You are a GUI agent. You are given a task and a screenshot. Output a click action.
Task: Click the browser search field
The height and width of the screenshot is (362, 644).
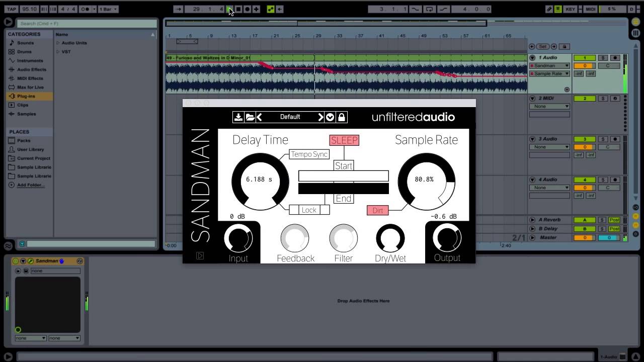click(x=87, y=23)
